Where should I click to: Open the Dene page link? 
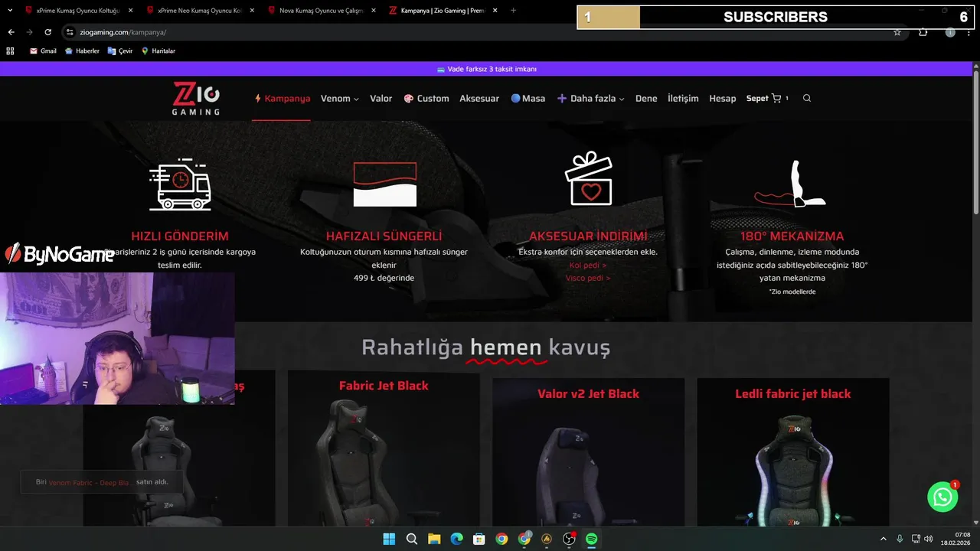point(646,98)
